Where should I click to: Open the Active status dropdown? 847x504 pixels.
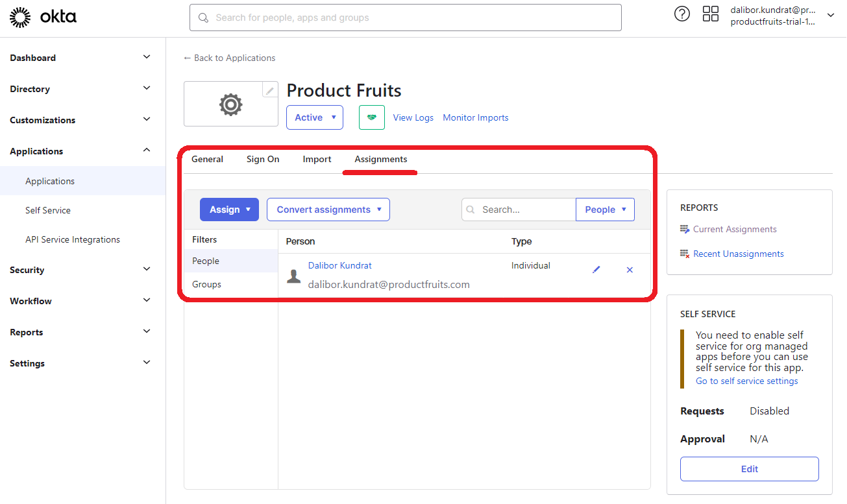click(x=314, y=117)
